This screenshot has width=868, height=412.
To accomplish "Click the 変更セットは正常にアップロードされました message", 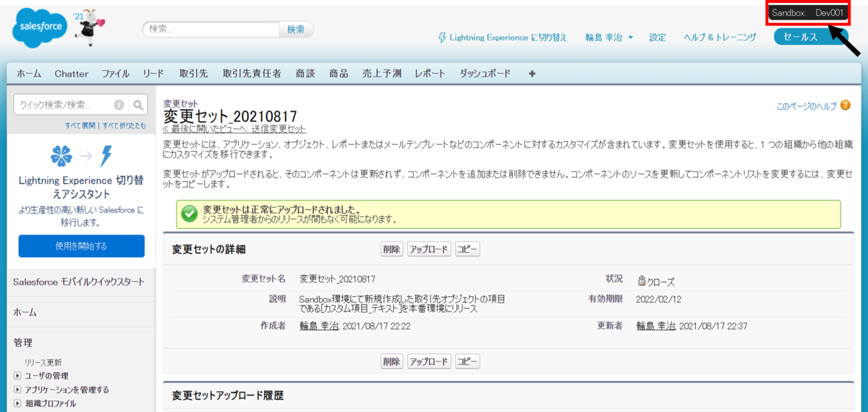I will click(x=281, y=209).
